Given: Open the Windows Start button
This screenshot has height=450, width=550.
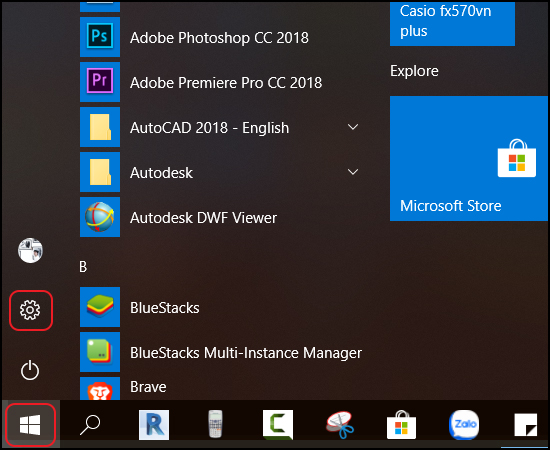Looking at the screenshot, I should point(30,425).
